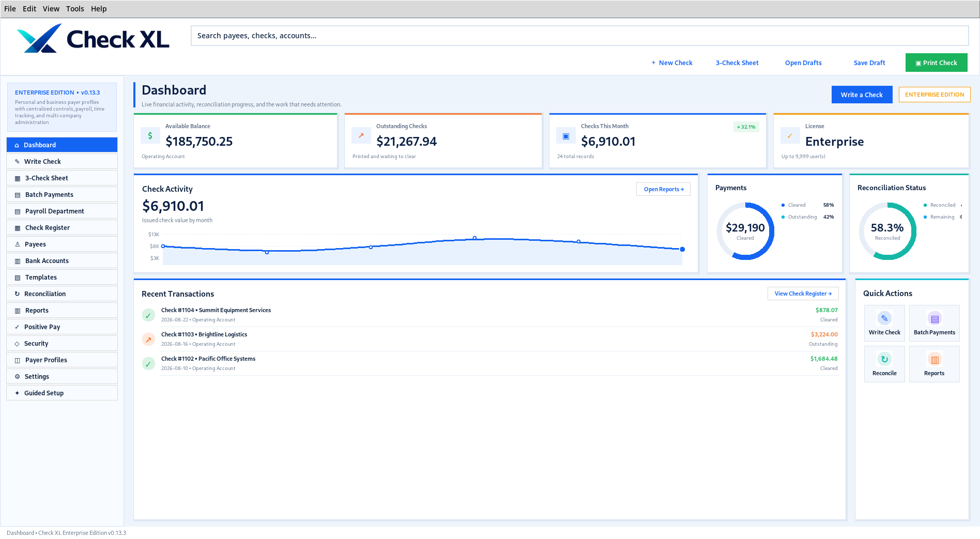Screen dimensions: 980x539
Task: Click the Payees person icon in sidebar
Action: [x=17, y=244]
